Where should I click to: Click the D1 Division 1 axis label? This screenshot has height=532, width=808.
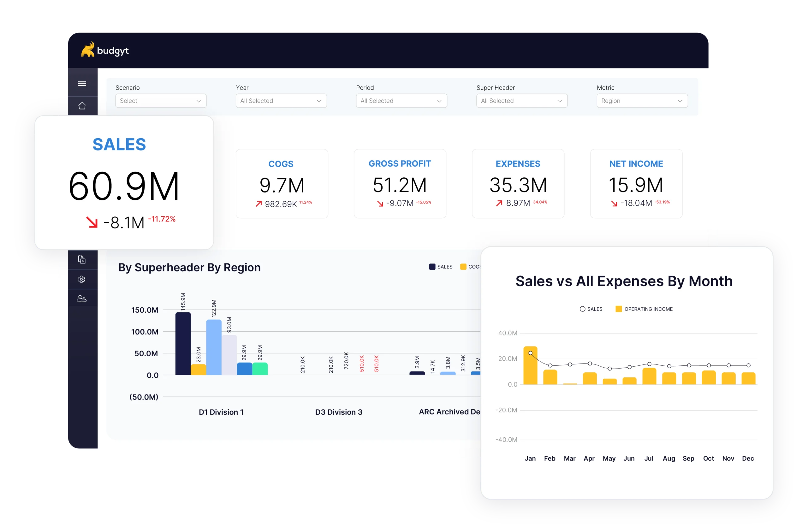point(221,412)
